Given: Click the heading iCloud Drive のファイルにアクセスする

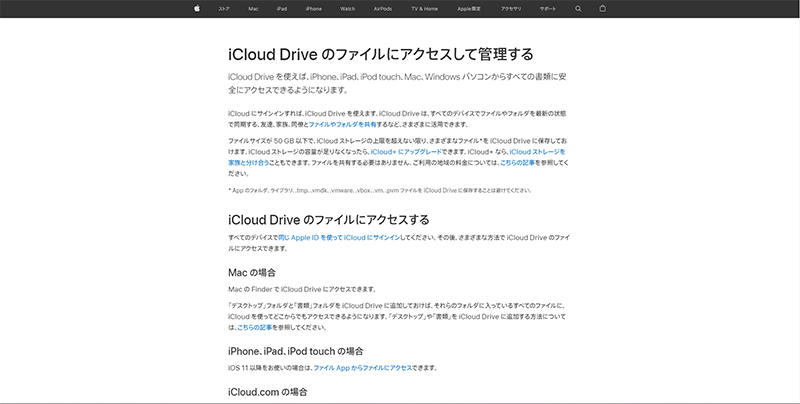Looking at the screenshot, I should point(329,220).
